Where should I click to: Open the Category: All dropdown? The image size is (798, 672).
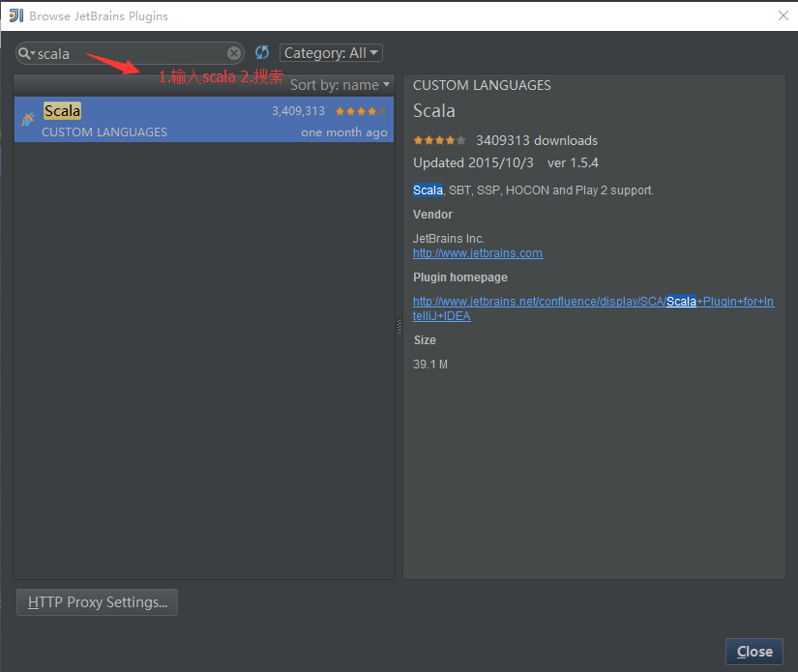coord(331,53)
